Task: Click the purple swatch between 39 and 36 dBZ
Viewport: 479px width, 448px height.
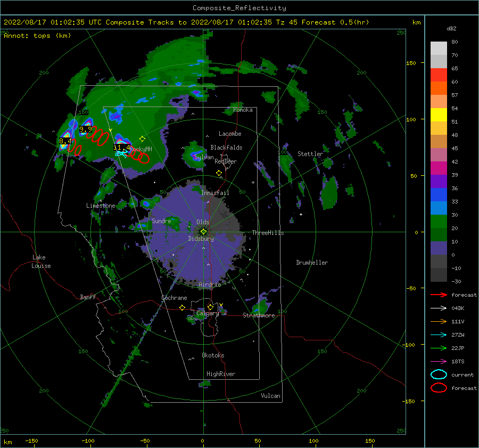Action: [439, 182]
